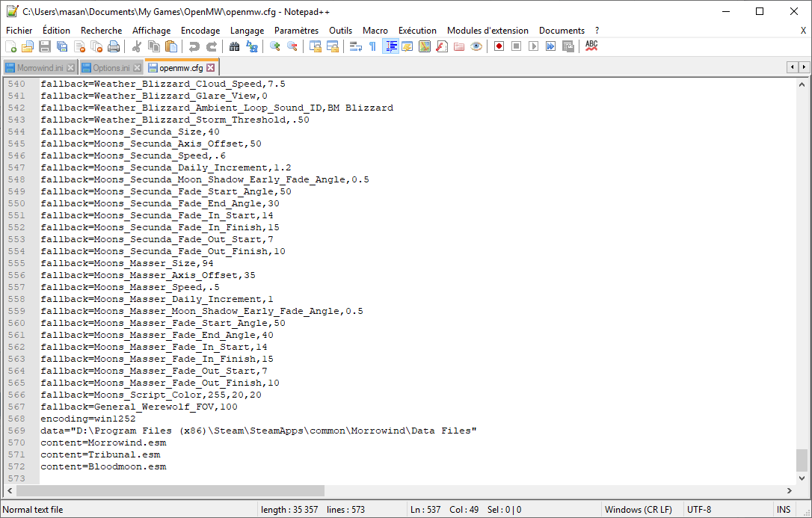Click the Close document toolbar icon
Image resolution: width=812 pixels, height=518 pixels.
[80, 46]
